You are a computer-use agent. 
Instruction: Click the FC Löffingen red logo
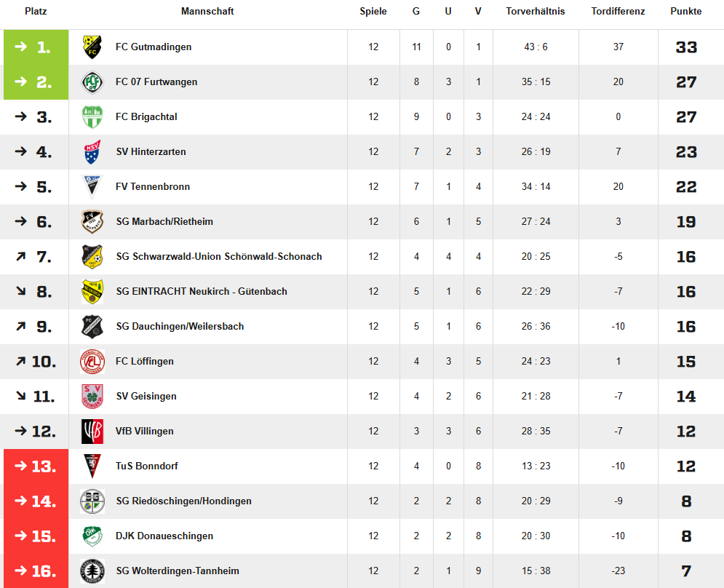(x=92, y=362)
